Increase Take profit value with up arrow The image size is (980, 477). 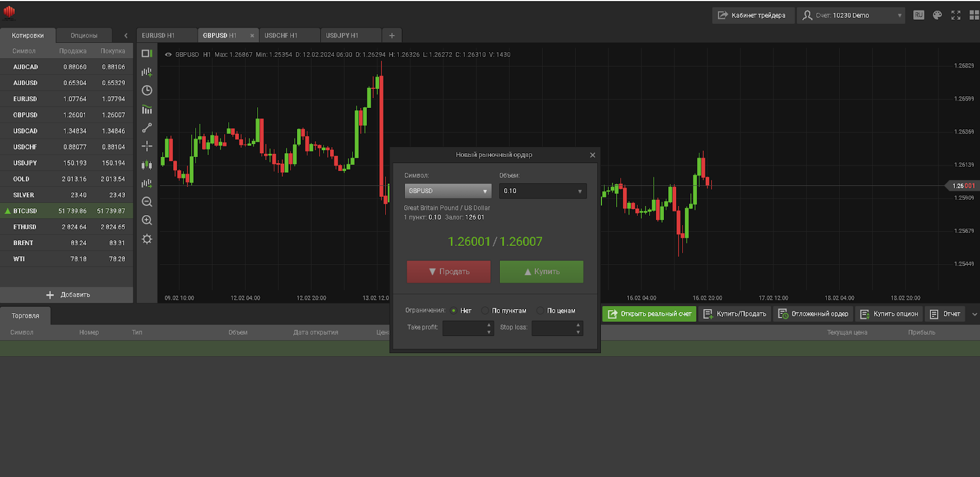pos(489,325)
